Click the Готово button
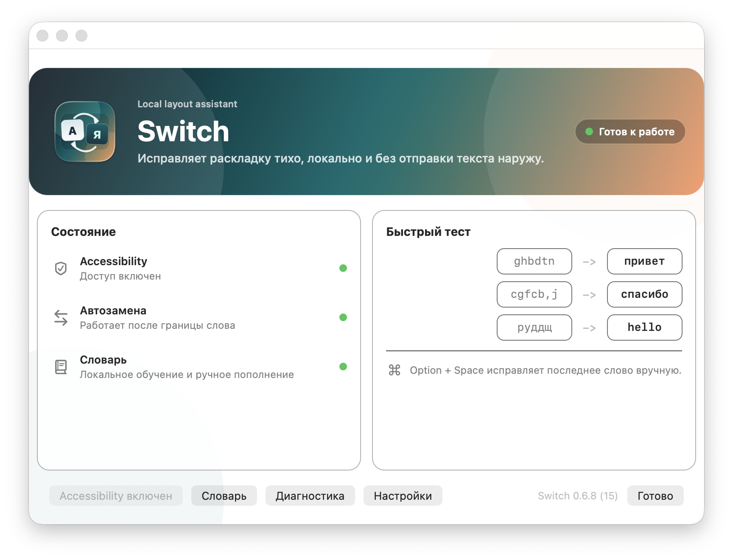The width and height of the screenshot is (733, 560). (x=655, y=496)
